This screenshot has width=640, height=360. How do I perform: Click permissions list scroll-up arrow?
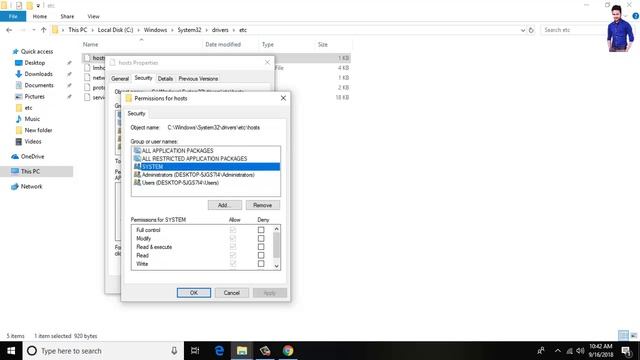coord(276,229)
